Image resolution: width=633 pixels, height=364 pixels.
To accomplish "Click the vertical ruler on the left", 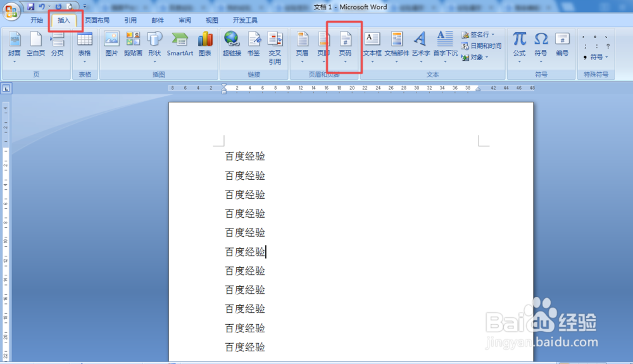I will [6, 232].
